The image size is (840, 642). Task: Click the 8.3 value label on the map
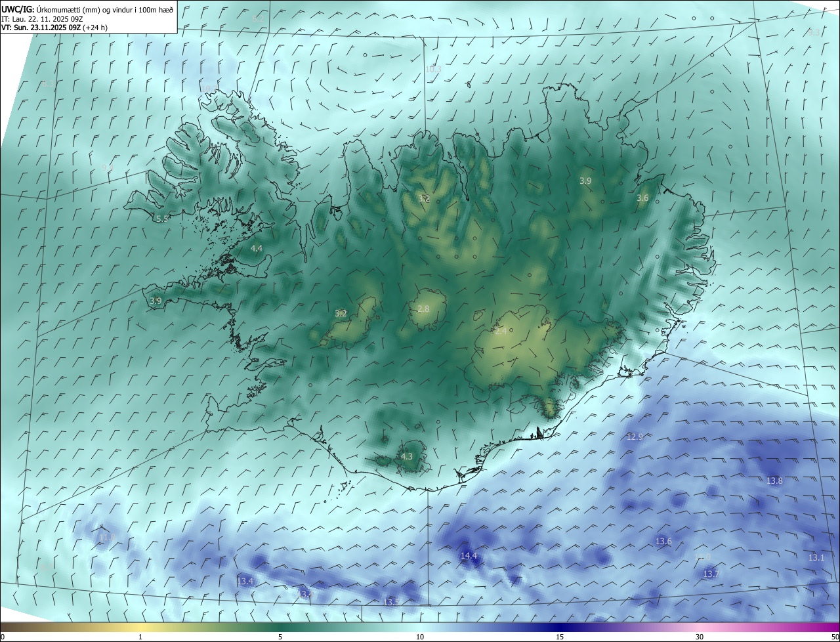pos(48,85)
